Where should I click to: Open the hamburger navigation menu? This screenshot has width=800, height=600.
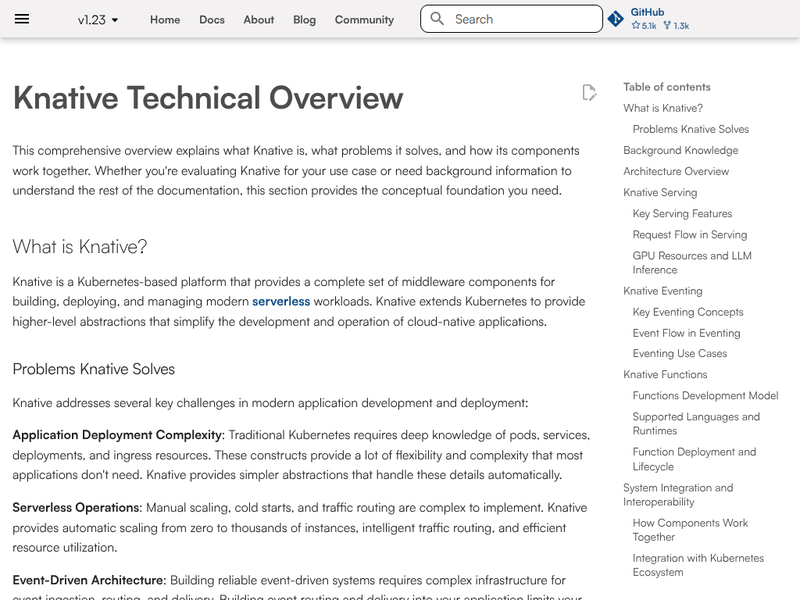click(x=22, y=19)
